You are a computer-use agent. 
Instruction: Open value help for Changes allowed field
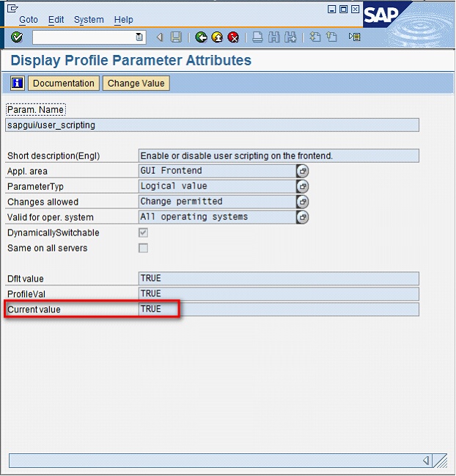302,202
